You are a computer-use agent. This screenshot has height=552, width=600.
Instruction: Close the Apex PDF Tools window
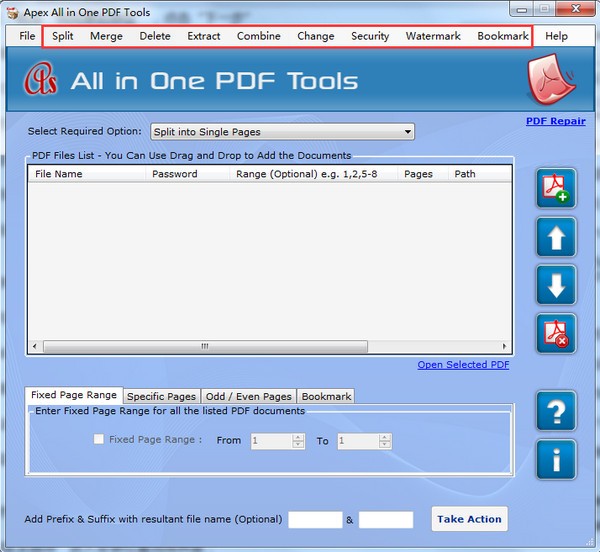[x=576, y=9]
